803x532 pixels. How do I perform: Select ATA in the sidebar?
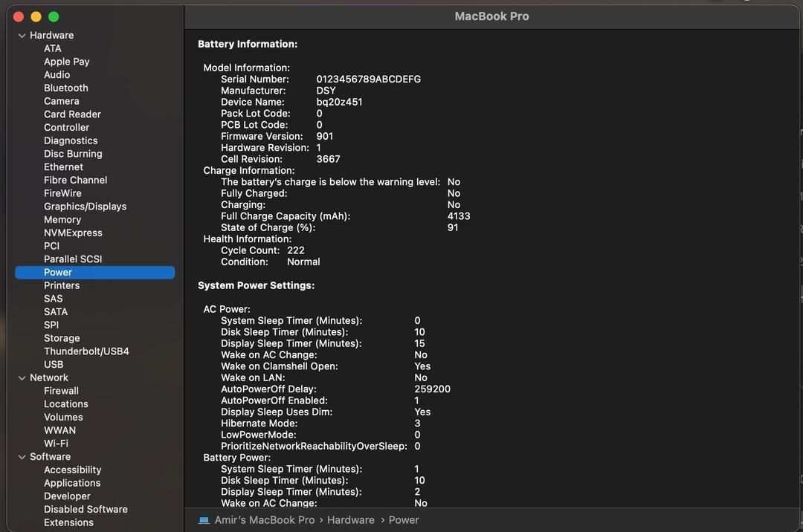[x=53, y=48]
